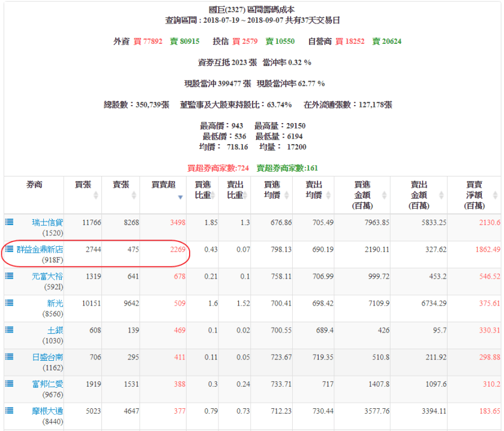The image size is (504, 431).
Task: Click the list icon next to 新光
Action: pyautogui.click(x=9, y=303)
